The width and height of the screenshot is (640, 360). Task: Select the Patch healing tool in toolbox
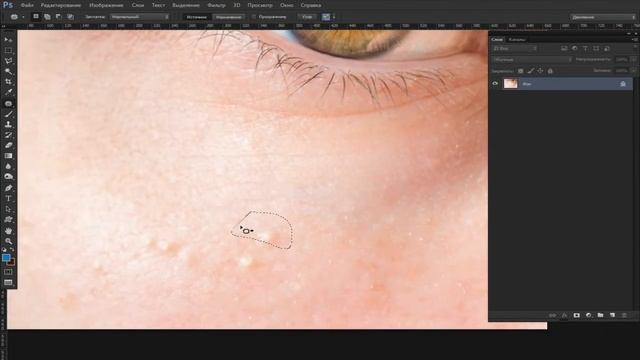coord(8,104)
